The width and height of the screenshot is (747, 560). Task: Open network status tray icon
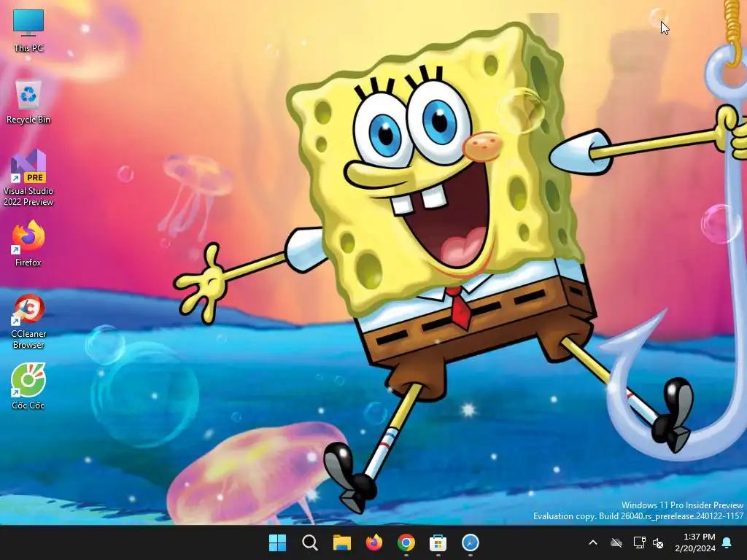pos(639,542)
